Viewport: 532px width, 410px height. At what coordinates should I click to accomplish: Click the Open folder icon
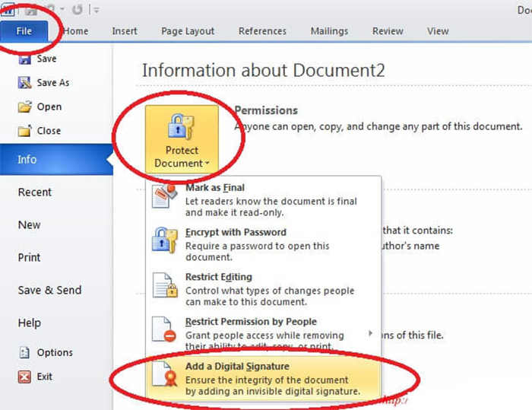(x=25, y=106)
